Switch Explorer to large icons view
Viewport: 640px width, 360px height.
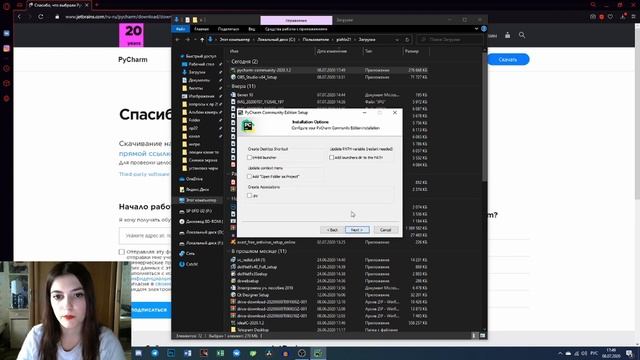coord(482,336)
